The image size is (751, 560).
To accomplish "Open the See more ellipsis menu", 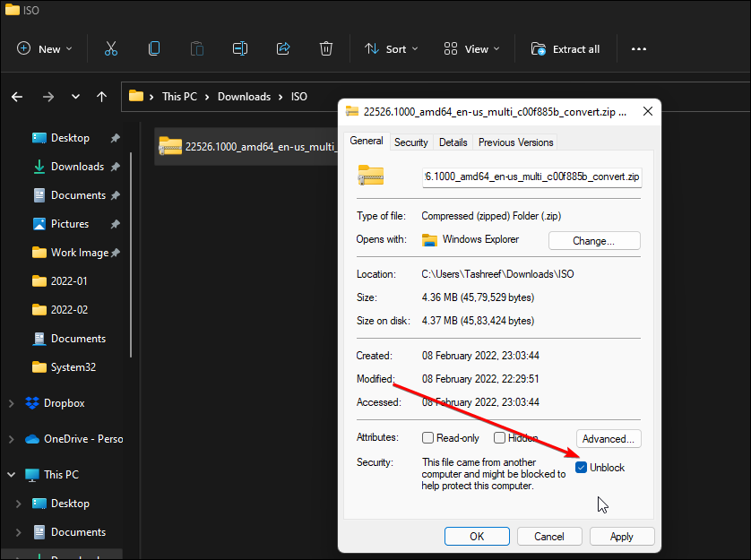I will click(638, 49).
